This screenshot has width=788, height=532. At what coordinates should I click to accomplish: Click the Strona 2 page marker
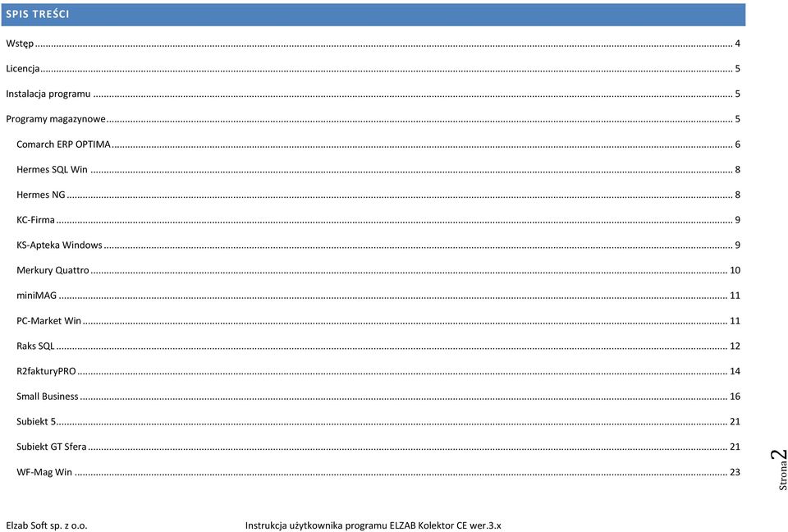point(780,469)
